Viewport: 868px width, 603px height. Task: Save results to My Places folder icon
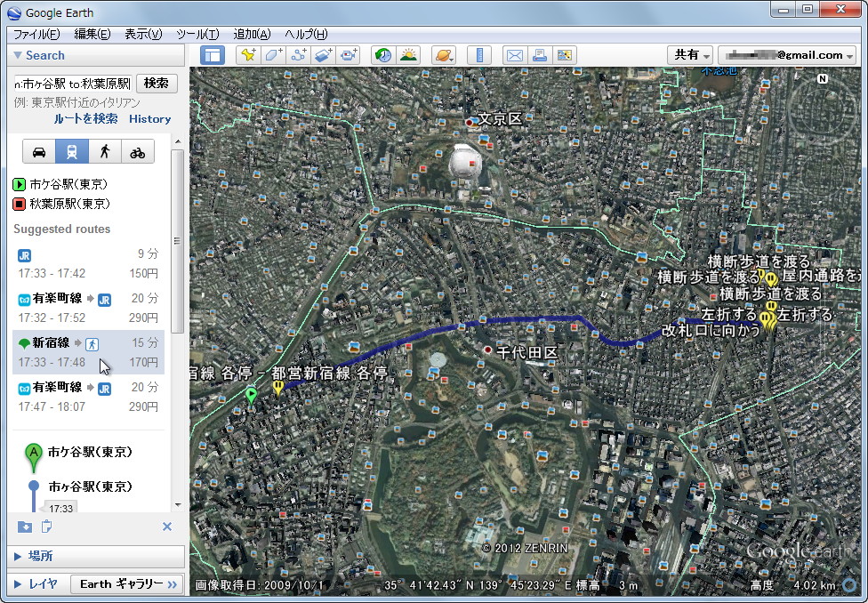pyautogui.click(x=24, y=527)
